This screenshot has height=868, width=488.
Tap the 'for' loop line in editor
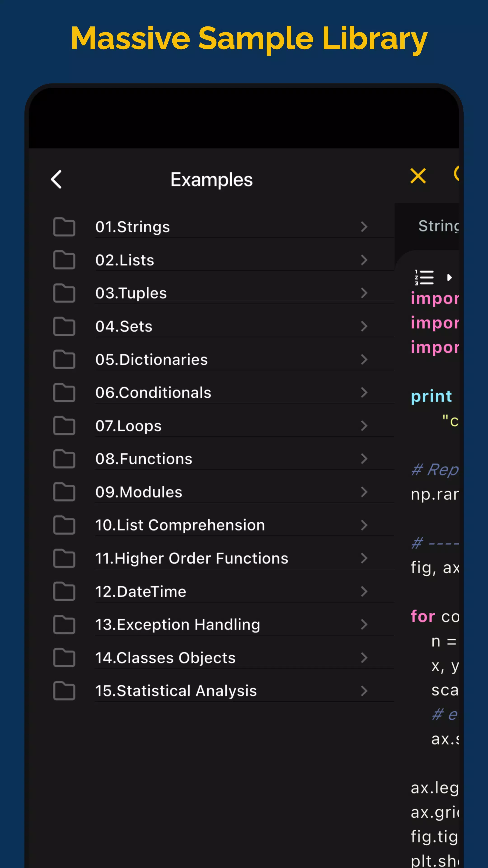point(435,617)
